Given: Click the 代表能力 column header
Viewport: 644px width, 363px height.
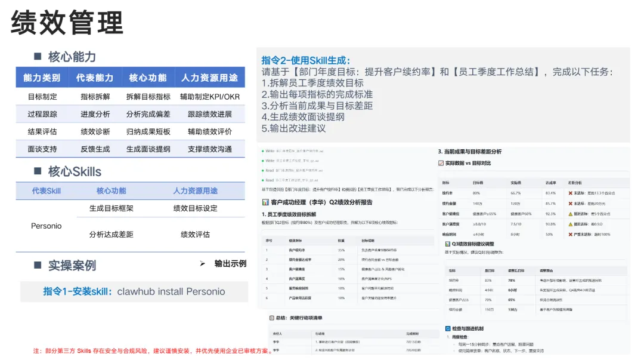Looking at the screenshot, I should click(95, 78).
